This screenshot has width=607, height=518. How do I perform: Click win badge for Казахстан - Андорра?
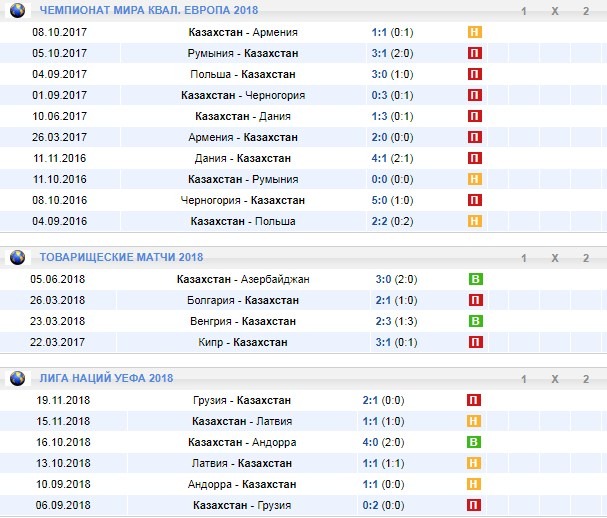point(474,442)
